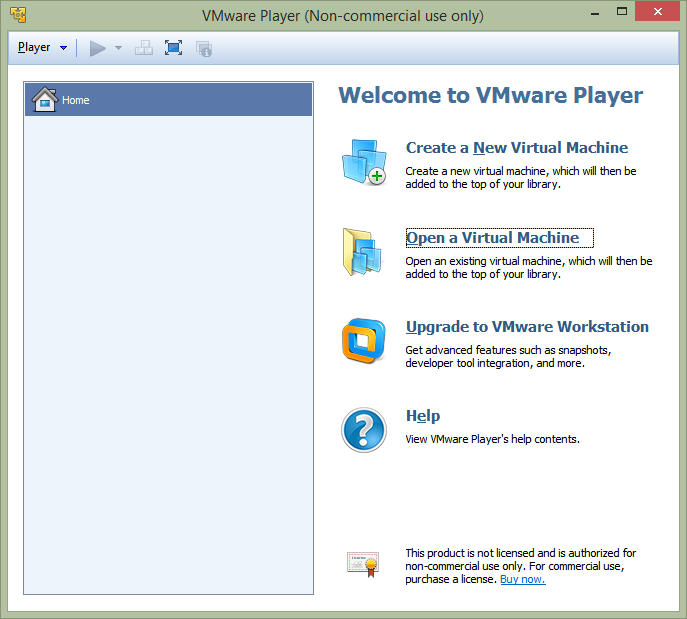Image resolution: width=687 pixels, height=619 pixels.
Task: Click the Home house icon
Action: [x=45, y=99]
